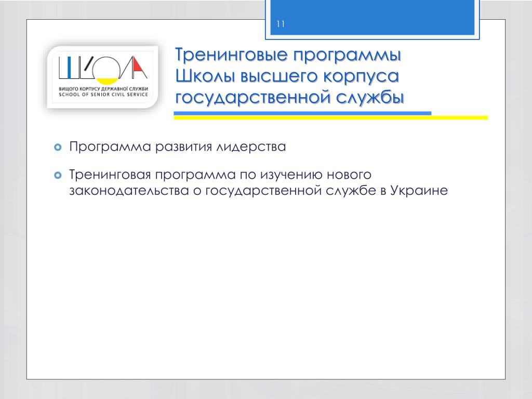Viewport: 532px width, 399px height.
Task: Click the bullet text "Программа развития лидерства"
Action: tap(178, 147)
